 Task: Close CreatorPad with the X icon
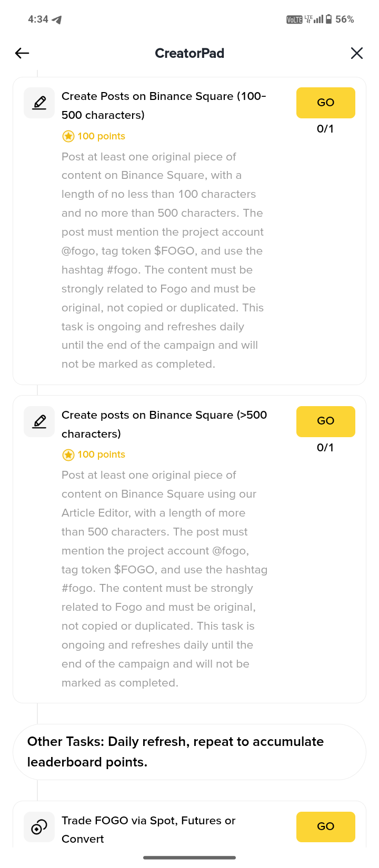[x=357, y=53]
